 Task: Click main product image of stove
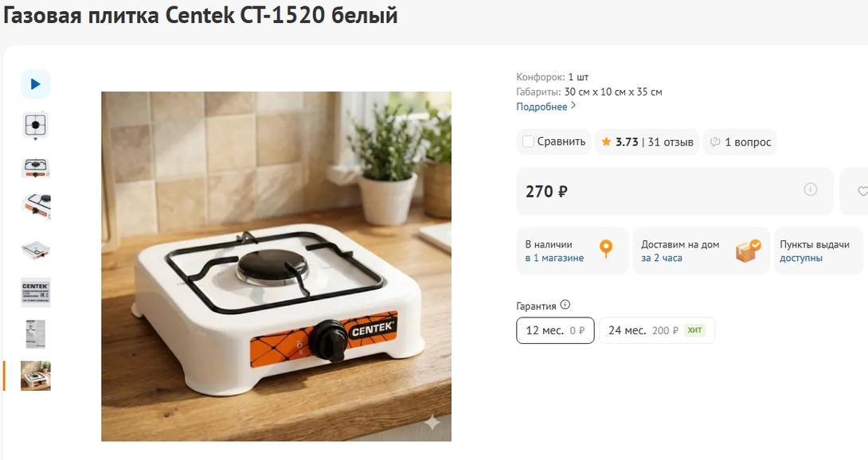coord(276,267)
